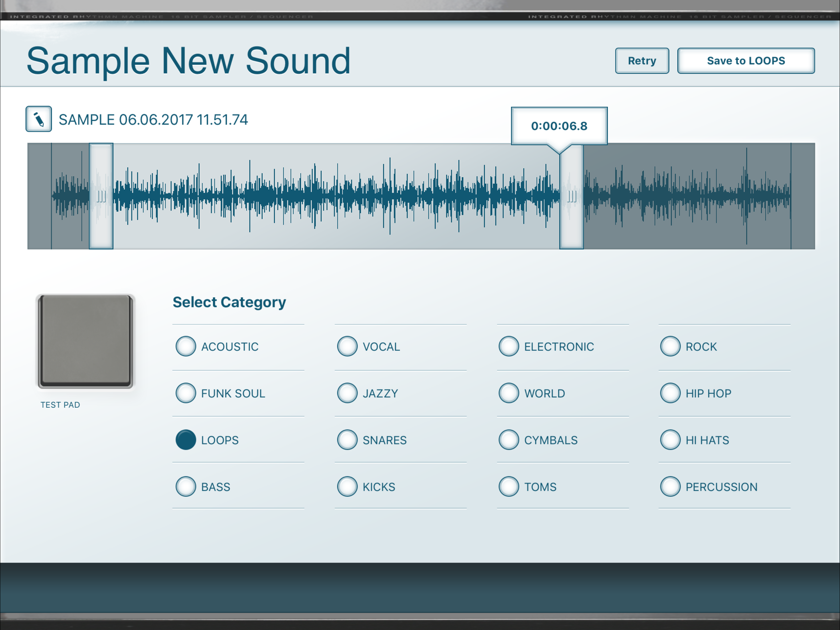Click the pencil rename sample icon
Image resolution: width=840 pixels, height=630 pixels.
point(39,119)
